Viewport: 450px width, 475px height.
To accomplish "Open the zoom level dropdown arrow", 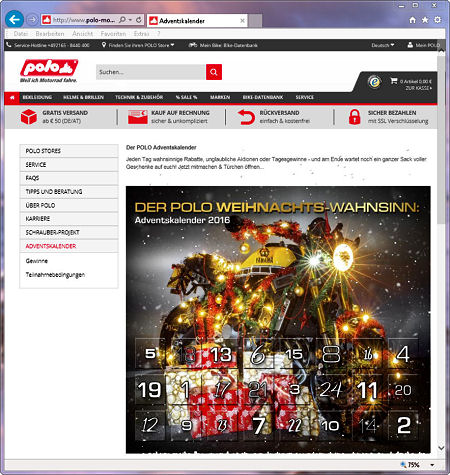I will click(x=432, y=465).
